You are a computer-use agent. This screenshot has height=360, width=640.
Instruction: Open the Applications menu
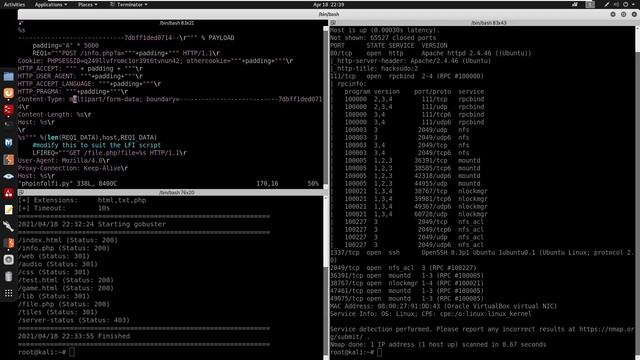[x=51, y=4]
